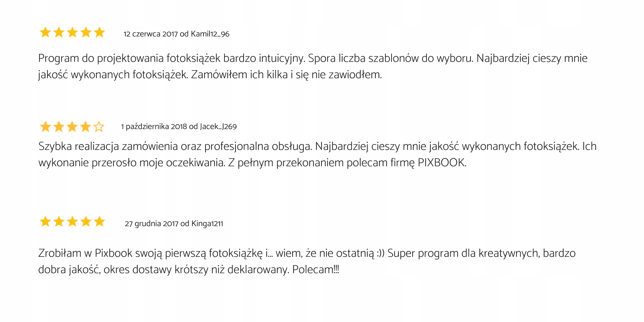Click the first star in Kinga1211's rating

[46, 222]
